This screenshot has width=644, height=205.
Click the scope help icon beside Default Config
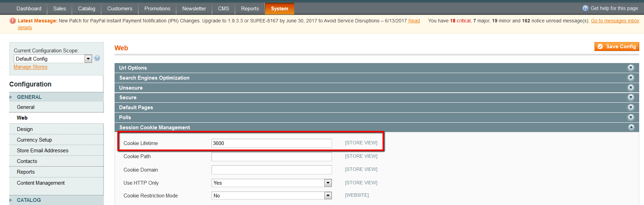pos(97,58)
